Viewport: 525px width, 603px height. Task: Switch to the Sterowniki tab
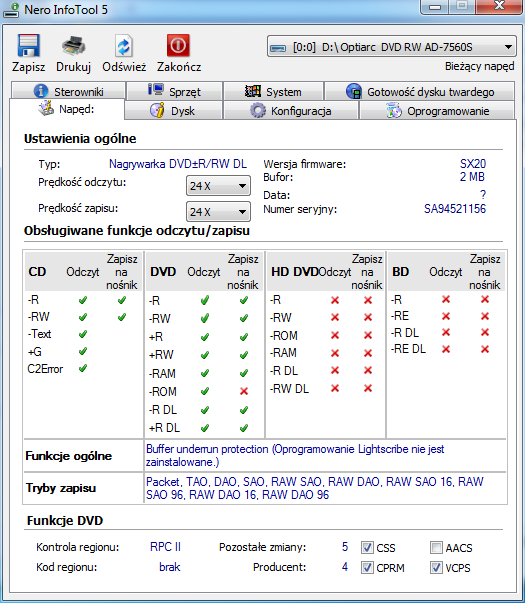[68, 91]
